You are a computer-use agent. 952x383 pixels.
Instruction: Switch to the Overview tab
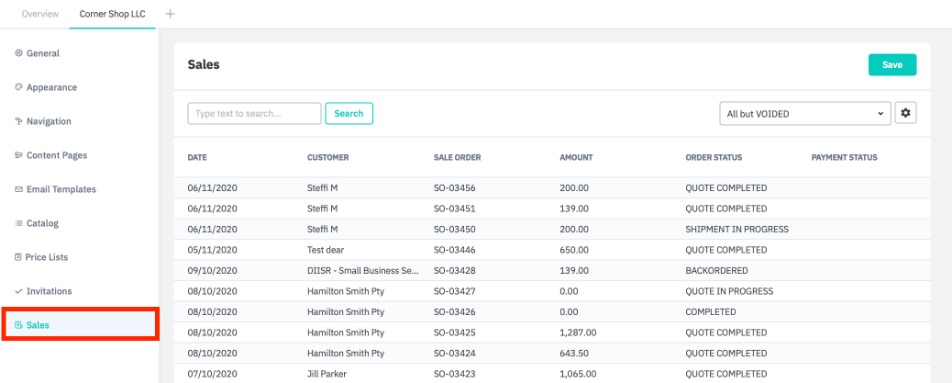coord(40,14)
